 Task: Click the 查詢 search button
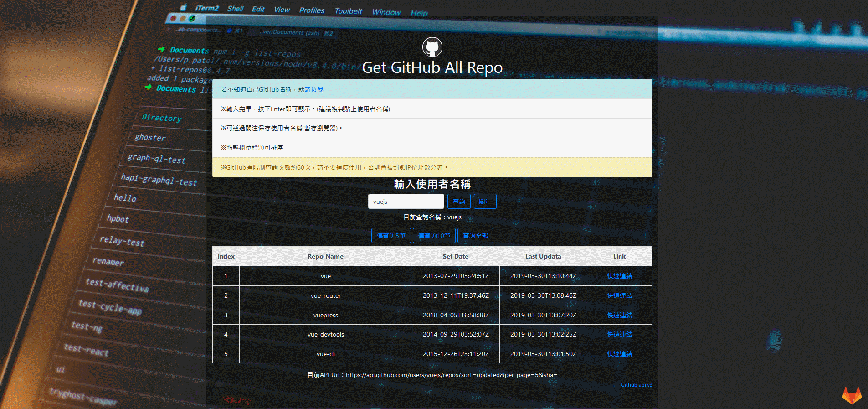[x=459, y=202]
